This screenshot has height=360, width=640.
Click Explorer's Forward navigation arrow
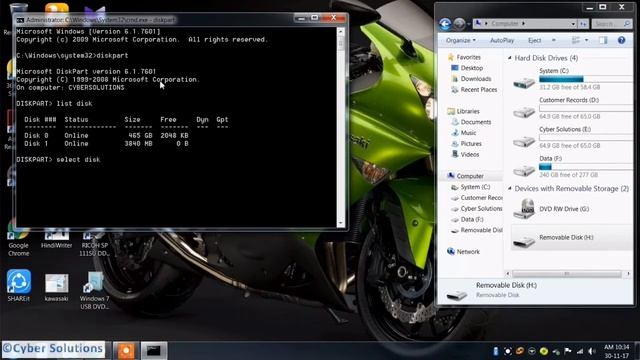(x=459, y=24)
